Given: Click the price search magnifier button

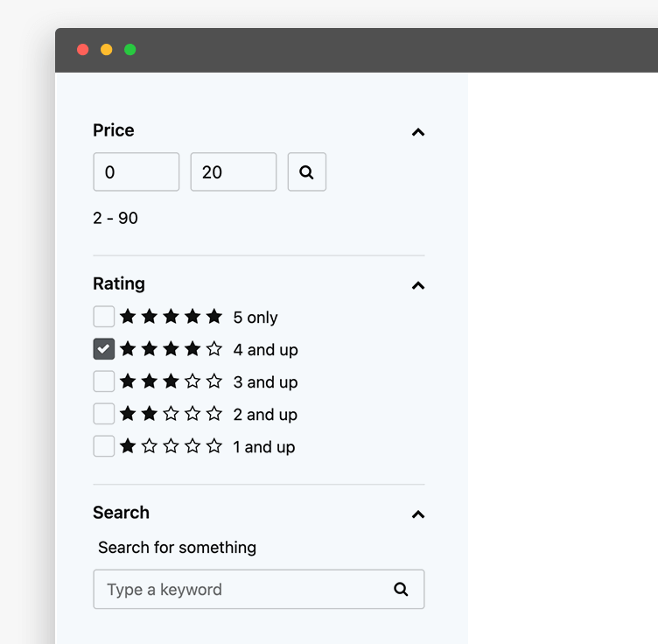Looking at the screenshot, I should [306, 172].
